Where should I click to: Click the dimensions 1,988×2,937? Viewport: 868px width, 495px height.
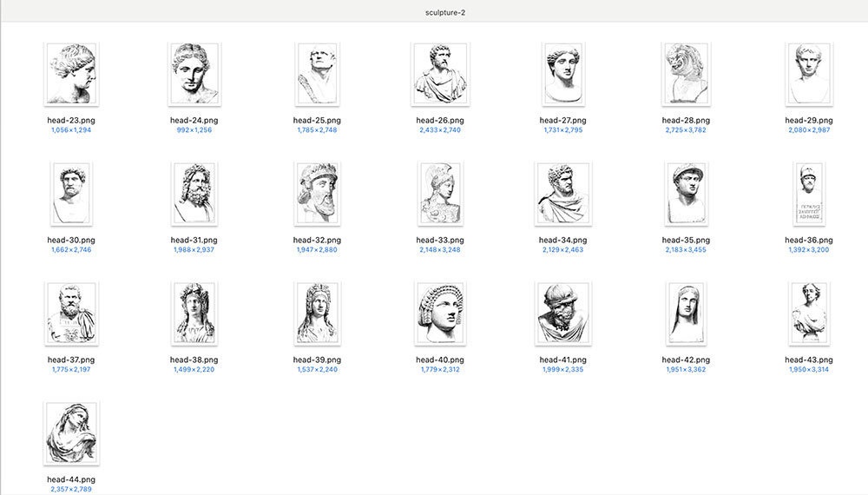coord(194,250)
